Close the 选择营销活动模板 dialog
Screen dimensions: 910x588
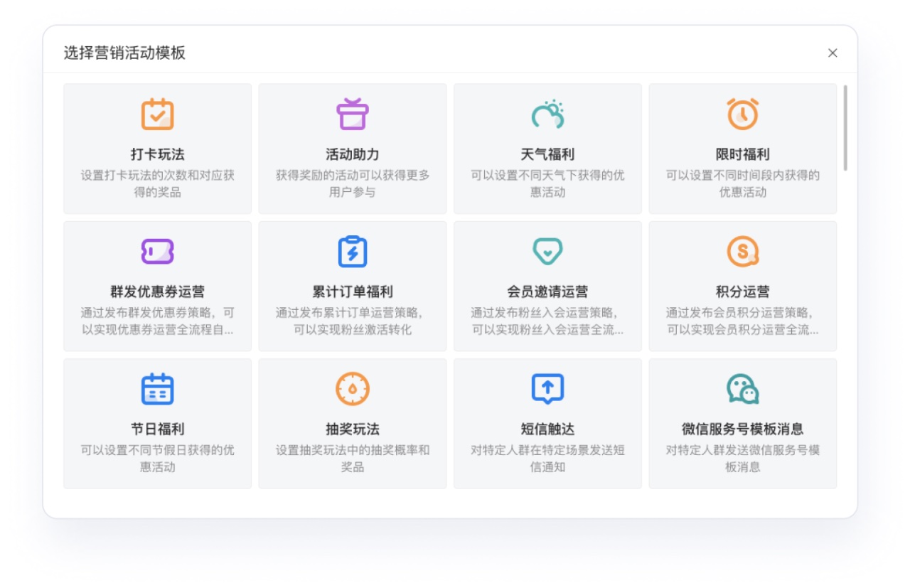pos(833,53)
